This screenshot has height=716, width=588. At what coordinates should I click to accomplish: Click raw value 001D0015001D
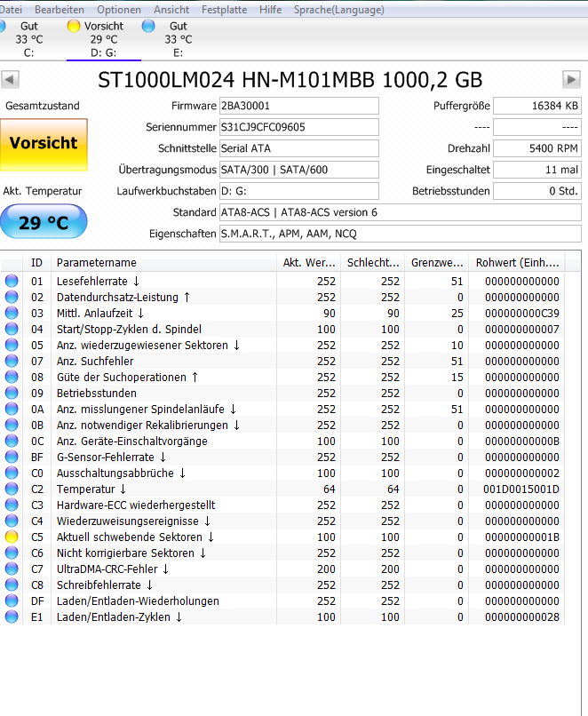tap(521, 489)
